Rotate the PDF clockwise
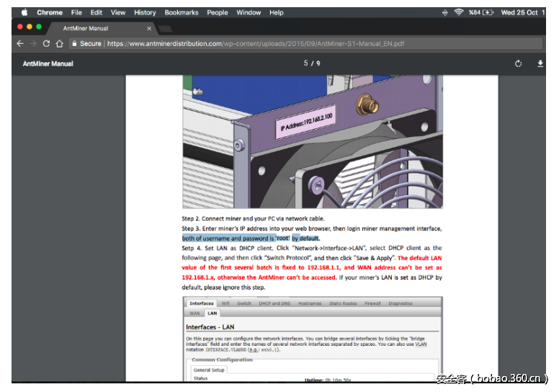Image resolution: width=559 pixels, height=392 pixels. tap(518, 64)
